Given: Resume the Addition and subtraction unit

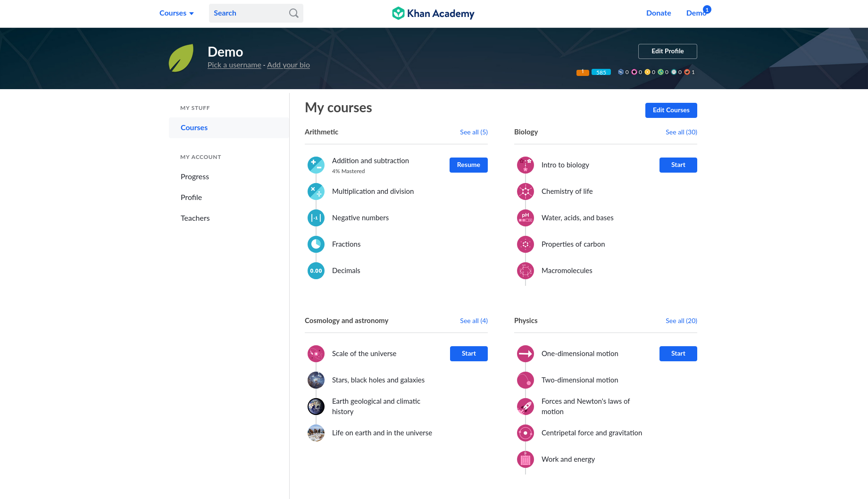Looking at the screenshot, I should [x=468, y=165].
